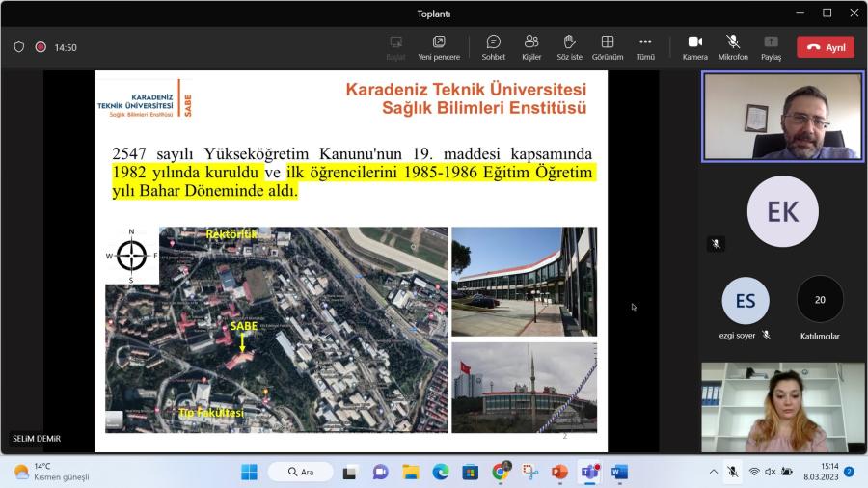Viewport: 868px width, 488px height.
Task: Open the taskbar Chat app
Action: coord(380,472)
